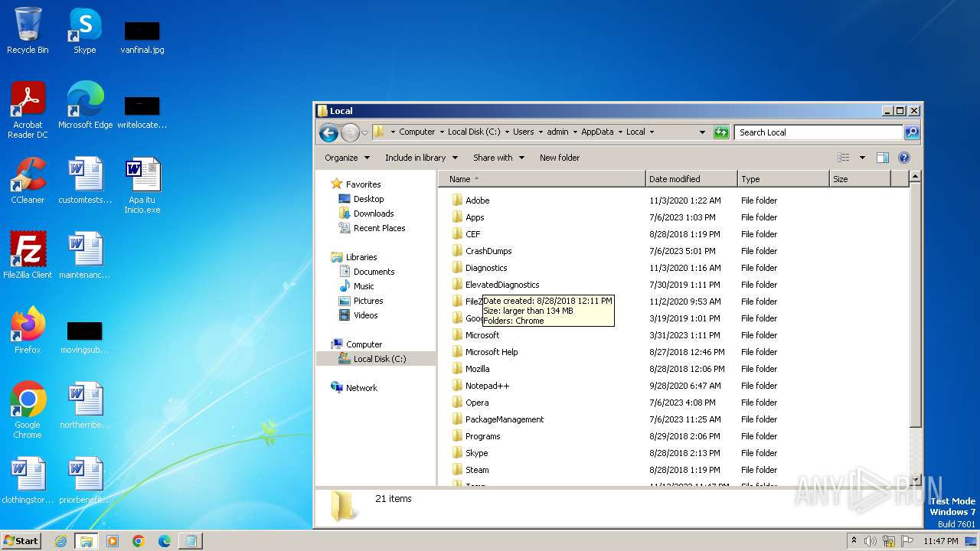Image resolution: width=980 pixels, height=551 pixels.
Task: Sort by Type column header
Action: 783,179
